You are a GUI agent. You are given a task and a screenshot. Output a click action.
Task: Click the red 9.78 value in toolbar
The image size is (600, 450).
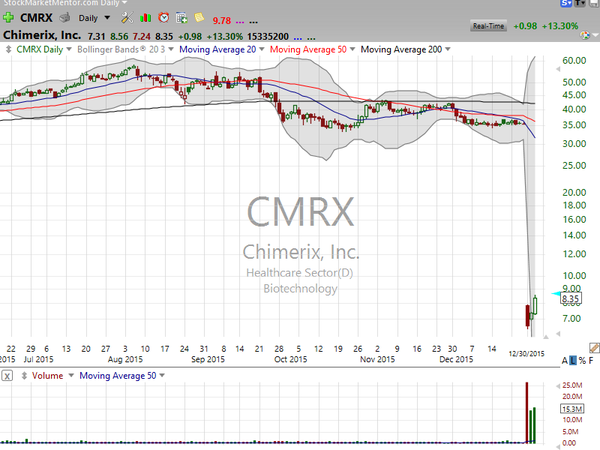(x=222, y=20)
